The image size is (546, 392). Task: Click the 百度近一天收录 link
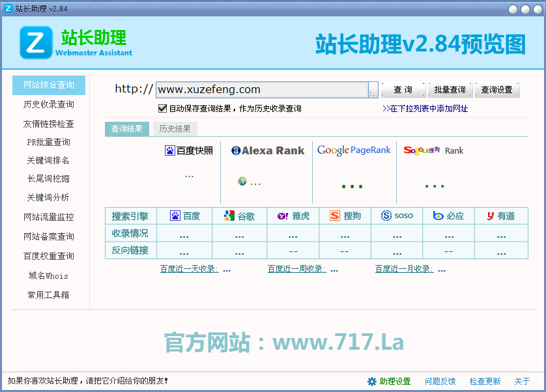(x=189, y=269)
